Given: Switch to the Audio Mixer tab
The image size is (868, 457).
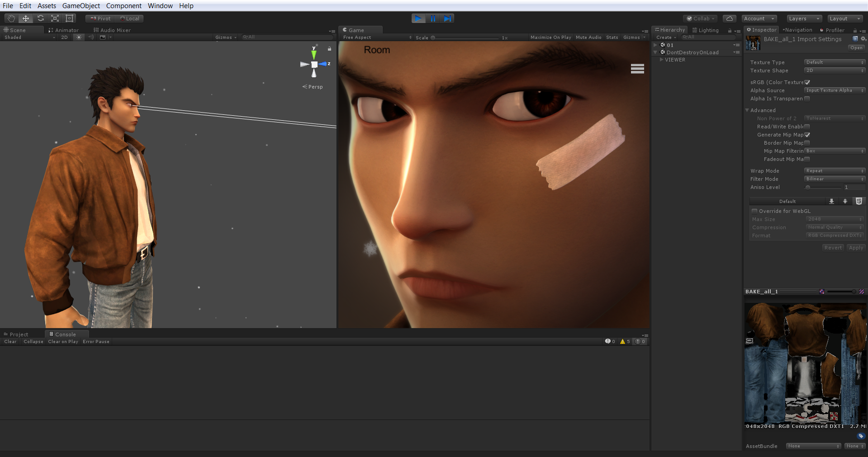Looking at the screenshot, I should (112, 30).
